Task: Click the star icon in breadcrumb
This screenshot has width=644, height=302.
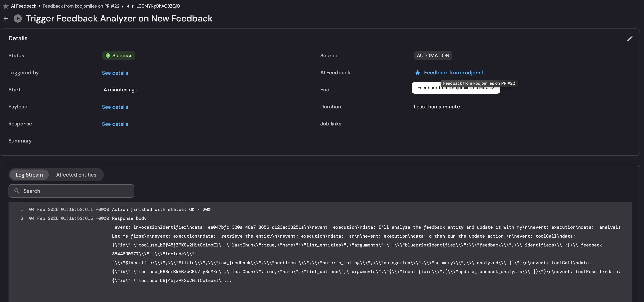Action: click(6, 6)
